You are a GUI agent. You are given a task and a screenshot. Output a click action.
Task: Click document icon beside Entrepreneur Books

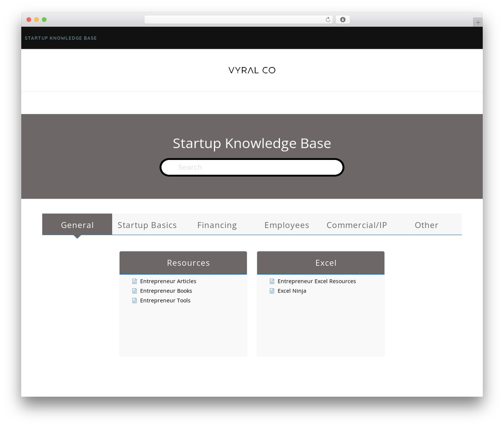click(x=134, y=291)
